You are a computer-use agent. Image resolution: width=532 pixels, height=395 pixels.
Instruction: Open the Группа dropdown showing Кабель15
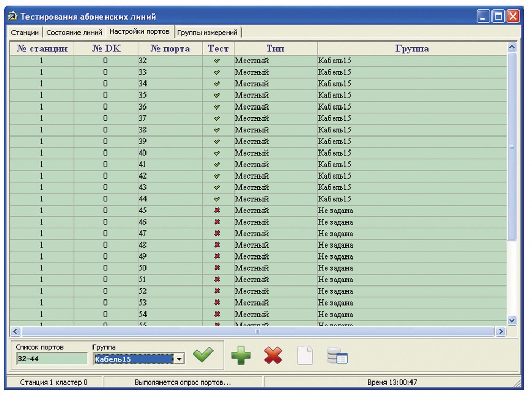179,359
